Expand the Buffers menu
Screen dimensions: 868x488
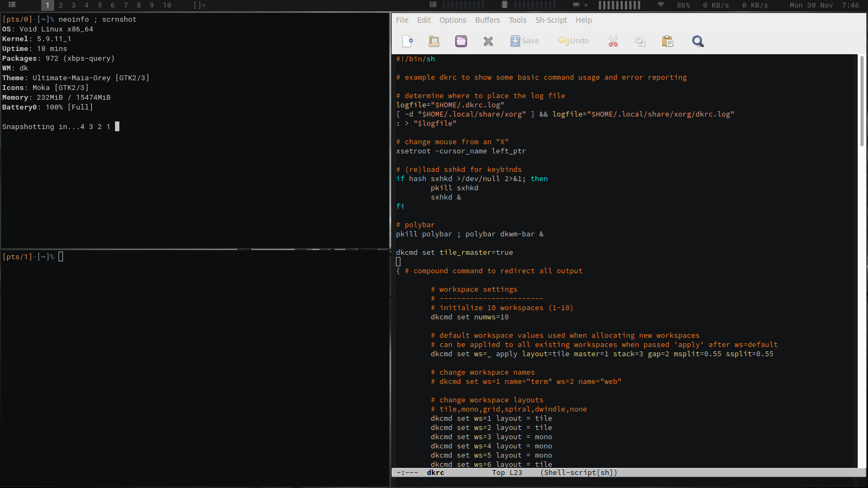coord(487,20)
